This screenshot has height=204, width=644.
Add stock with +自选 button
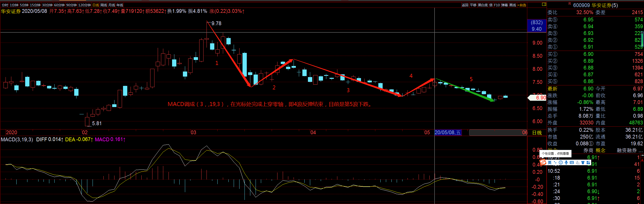click(522, 5)
